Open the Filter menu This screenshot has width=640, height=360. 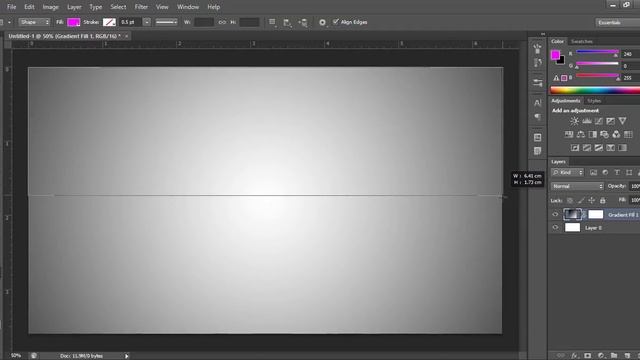141,7
